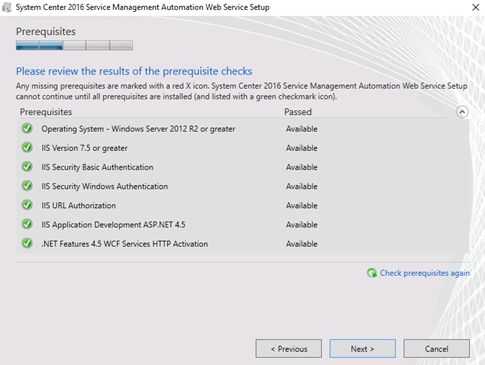Select the Operating System prerequisite row text
This screenshot has width=485, height=365.
coord(138,129)
